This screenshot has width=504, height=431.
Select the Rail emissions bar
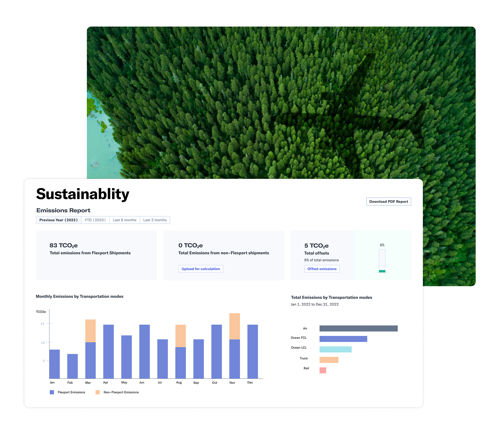pyautogui.click(x=323, y=370)
